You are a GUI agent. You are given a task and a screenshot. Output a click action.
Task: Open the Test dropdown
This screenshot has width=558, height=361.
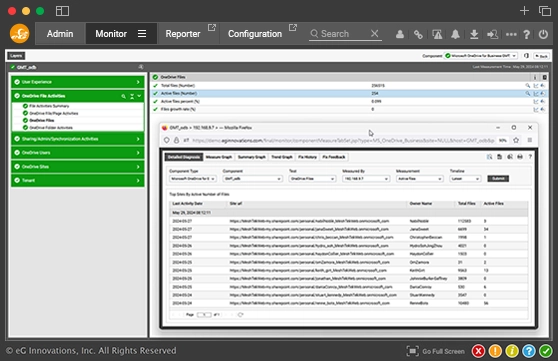click(312, 179)
